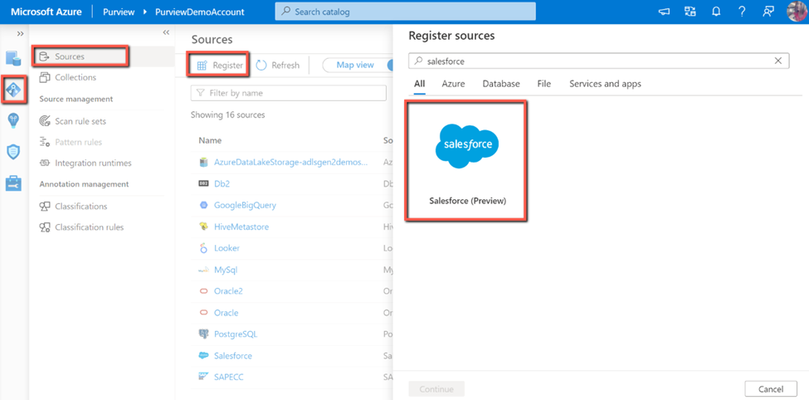Click the register sources search field
This screenshot has width=809, height=400.
(598, 61)
